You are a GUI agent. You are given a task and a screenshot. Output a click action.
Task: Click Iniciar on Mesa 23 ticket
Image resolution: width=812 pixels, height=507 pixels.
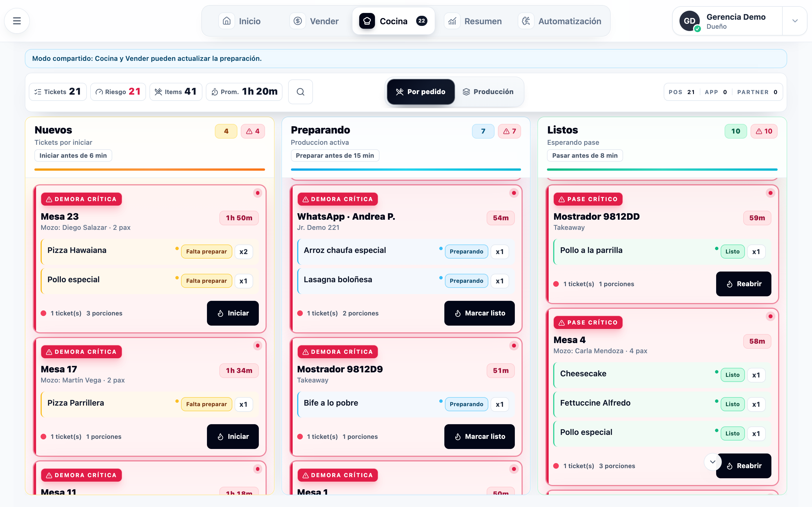pyautogui.click(x=233, y=313)
